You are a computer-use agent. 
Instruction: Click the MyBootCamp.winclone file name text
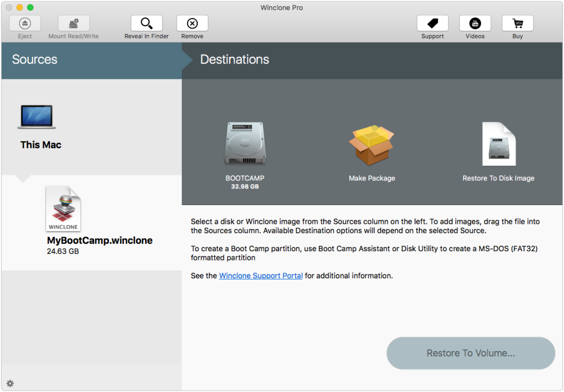[x=100, y=240]
